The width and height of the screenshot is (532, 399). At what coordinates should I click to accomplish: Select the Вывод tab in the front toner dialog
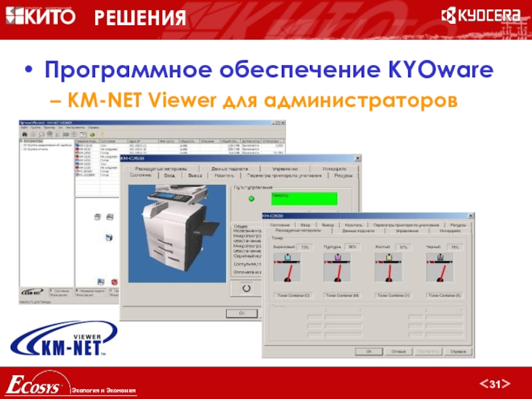(x=328, y=225)
